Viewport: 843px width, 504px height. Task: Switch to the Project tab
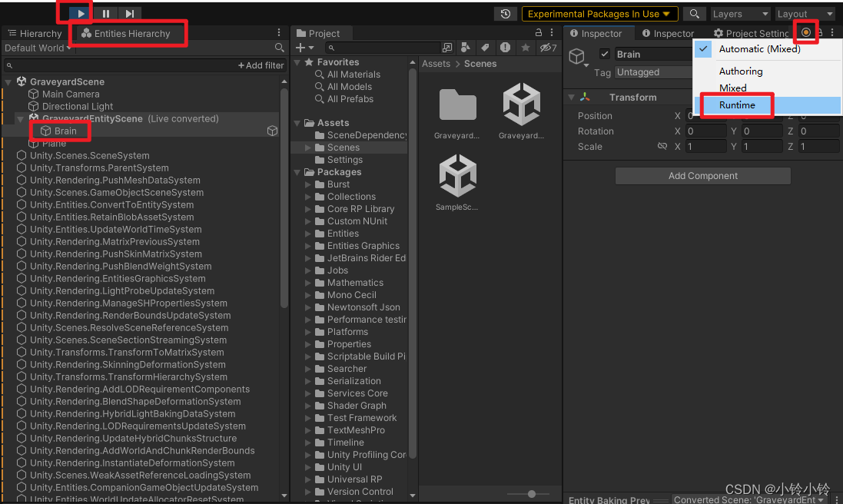[318, 33]
